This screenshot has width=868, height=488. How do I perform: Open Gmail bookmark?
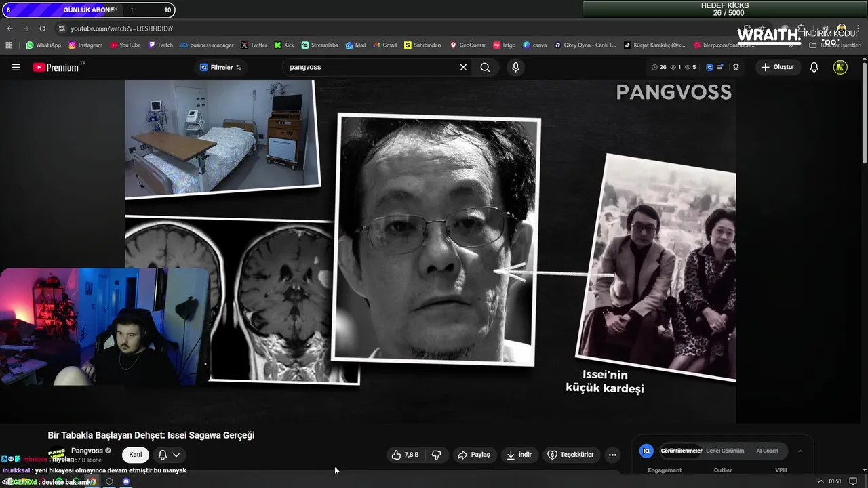pyautogui.click(x=384, y=45)
